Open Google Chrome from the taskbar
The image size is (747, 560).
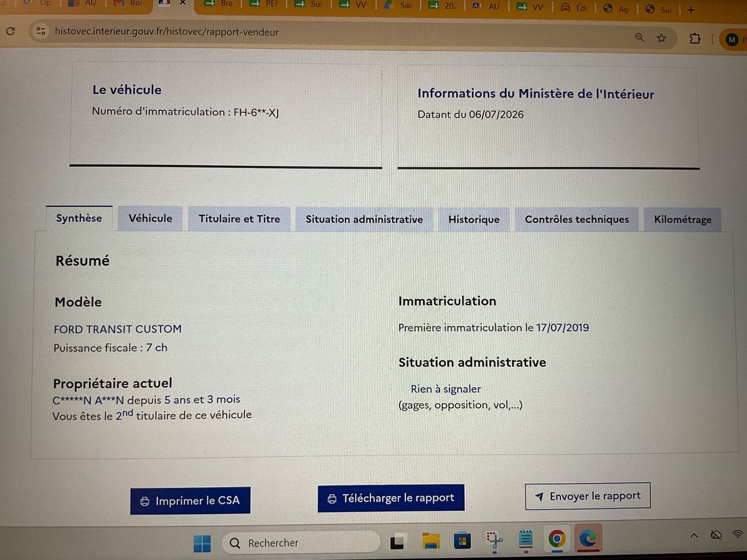(x=557, y=539)
